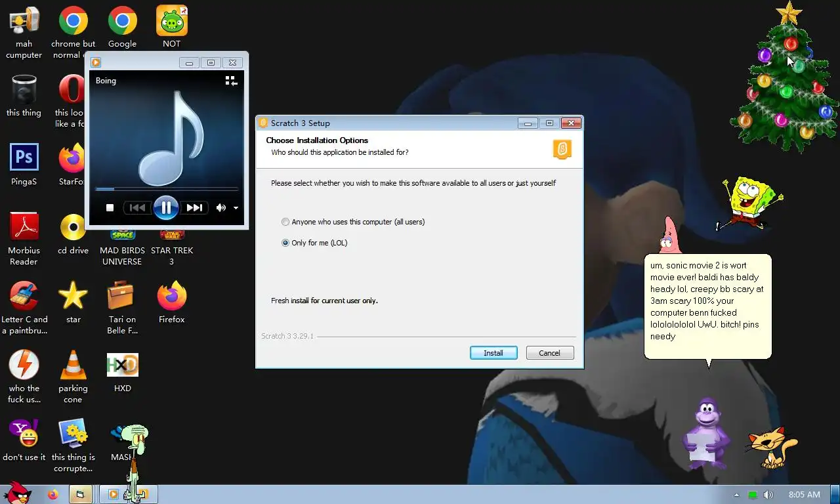Select the "Letter C and a paintbru..." icon

[x=24, y=308]
